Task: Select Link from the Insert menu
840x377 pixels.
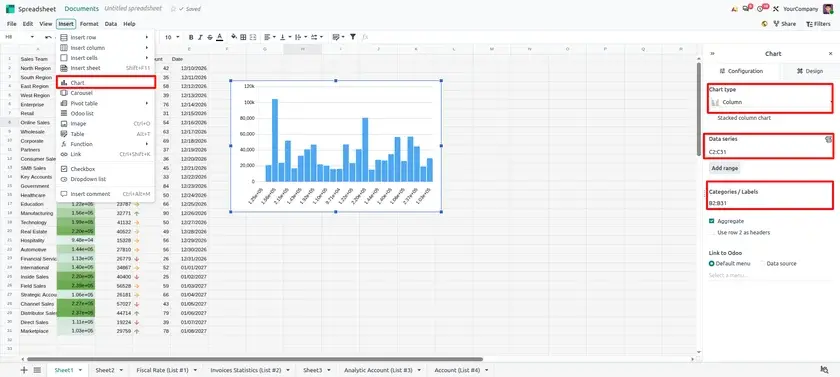Action: [106, 154]
